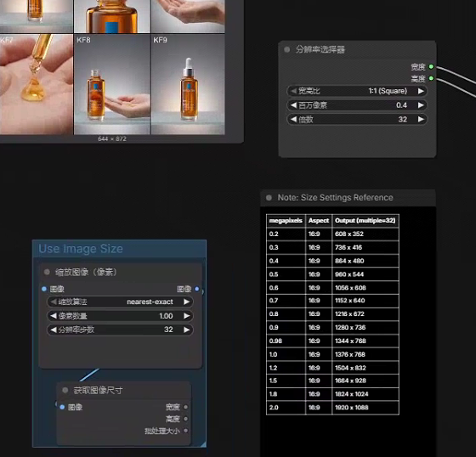Click the 分辨率步数 32 value field
Image resolution: width=476 pixels, height=457 pixels.
pyautogui.click(x=120, y=330)
